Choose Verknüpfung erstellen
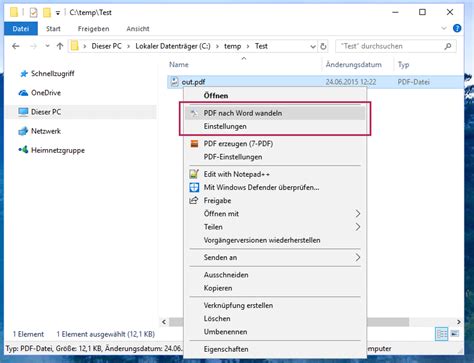 pyautogui.click(x=275, y=305)
